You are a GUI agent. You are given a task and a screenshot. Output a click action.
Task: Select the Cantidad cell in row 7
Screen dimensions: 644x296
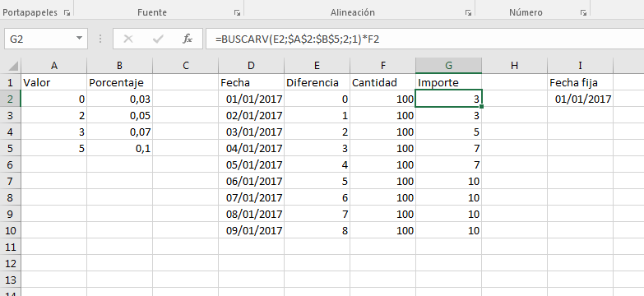tap(382, 181)
